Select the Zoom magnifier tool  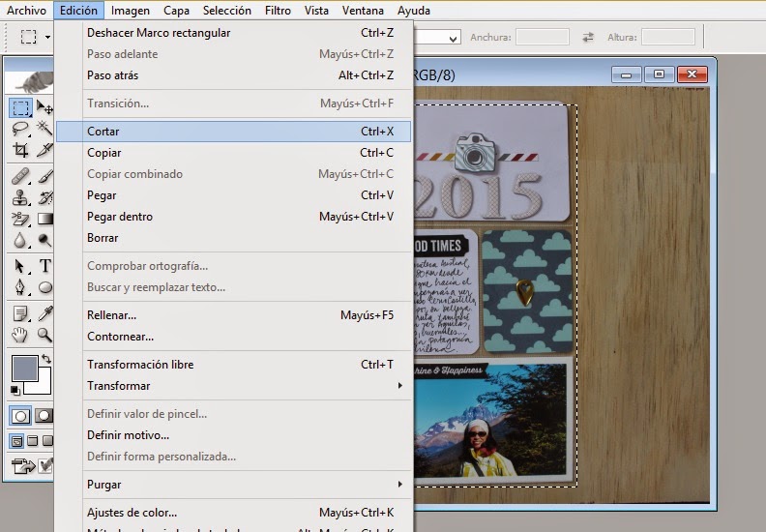tap(44, 335)
